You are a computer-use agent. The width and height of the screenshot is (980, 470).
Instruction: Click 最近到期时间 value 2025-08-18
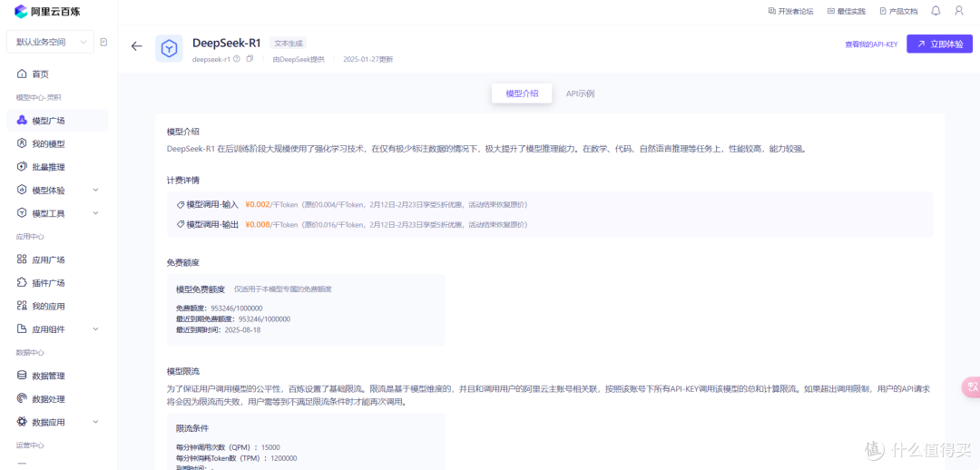[x=242, y=329]
